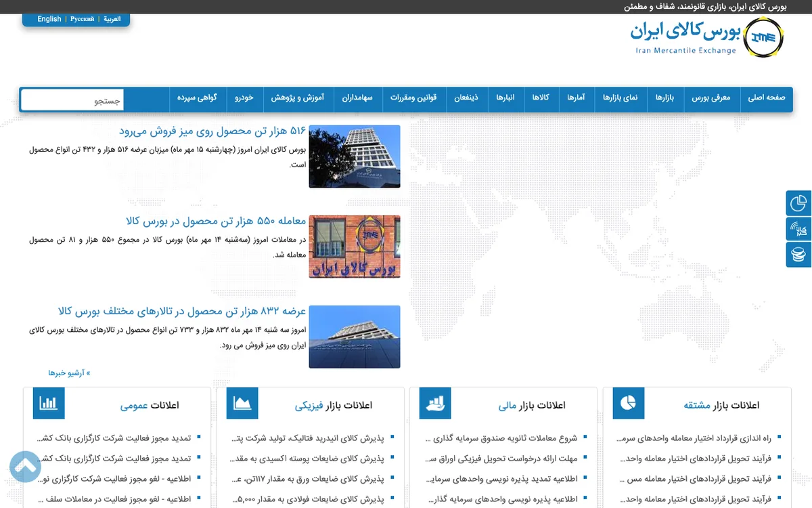Open اعلانات عمومی heading
The height and width of the screenshot is (508, 812).
click(x=150, y=405)
